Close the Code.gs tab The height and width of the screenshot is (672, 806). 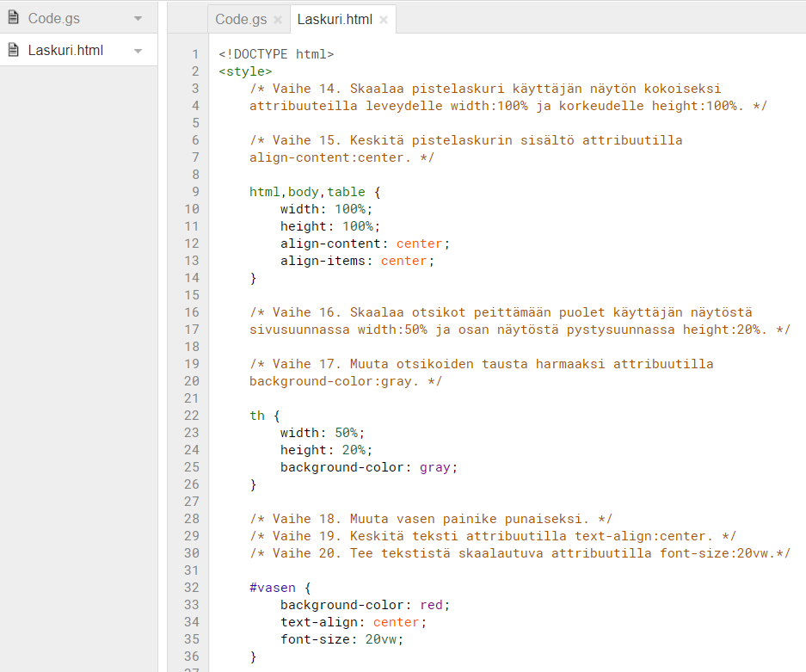tap(277, 19)
